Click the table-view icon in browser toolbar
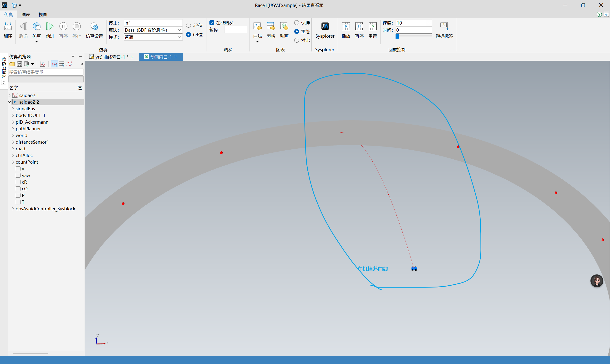610x364 pixels. (26, 64)
